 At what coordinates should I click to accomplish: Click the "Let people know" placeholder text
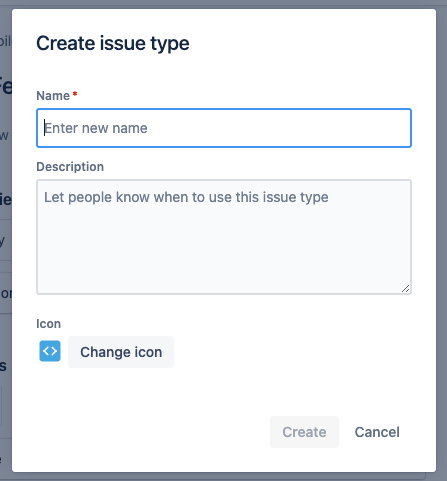186,197
